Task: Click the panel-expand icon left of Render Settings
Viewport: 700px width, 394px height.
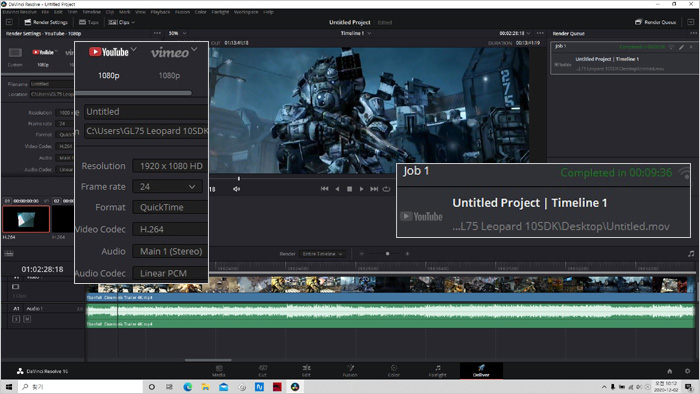Action: point(9,22)
